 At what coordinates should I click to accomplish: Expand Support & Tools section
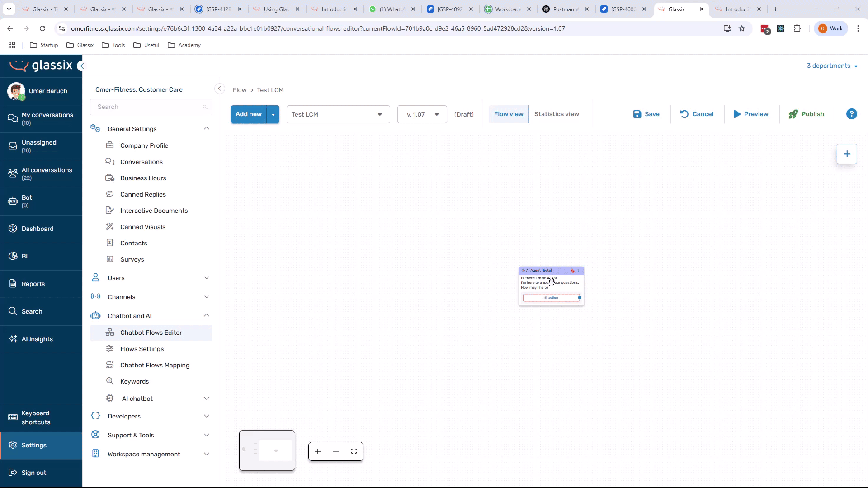click(x=207, y=435)
